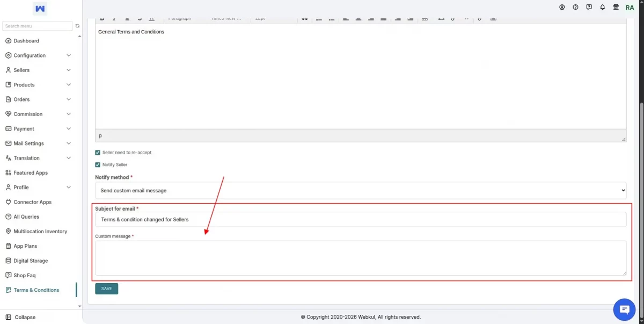
Task: Click the Configuration gear icon
Action: tap(8, 55)
